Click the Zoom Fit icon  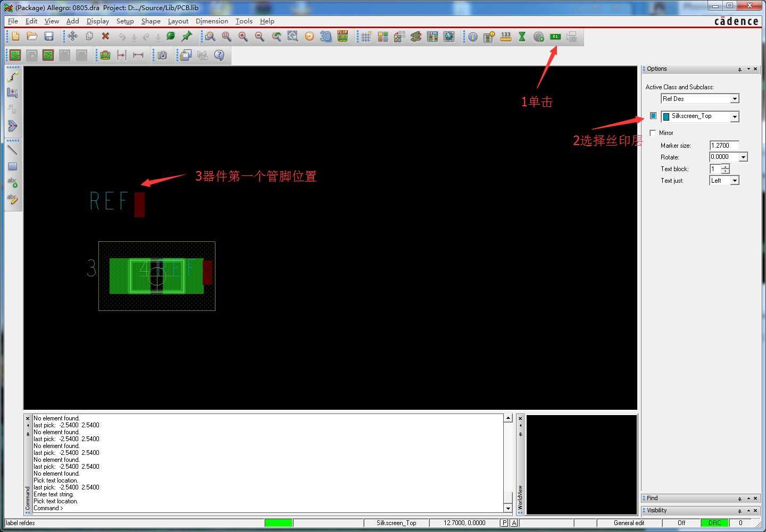click(227, 37)
